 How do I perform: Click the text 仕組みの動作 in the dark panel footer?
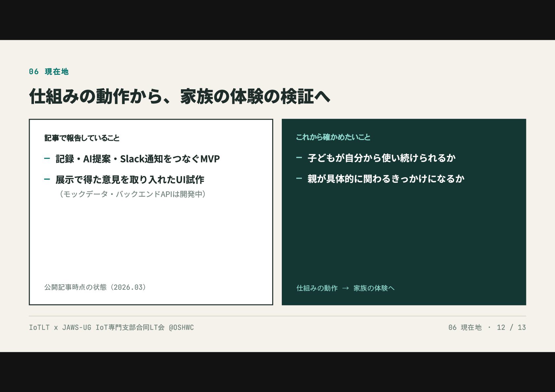click(317, 288)
